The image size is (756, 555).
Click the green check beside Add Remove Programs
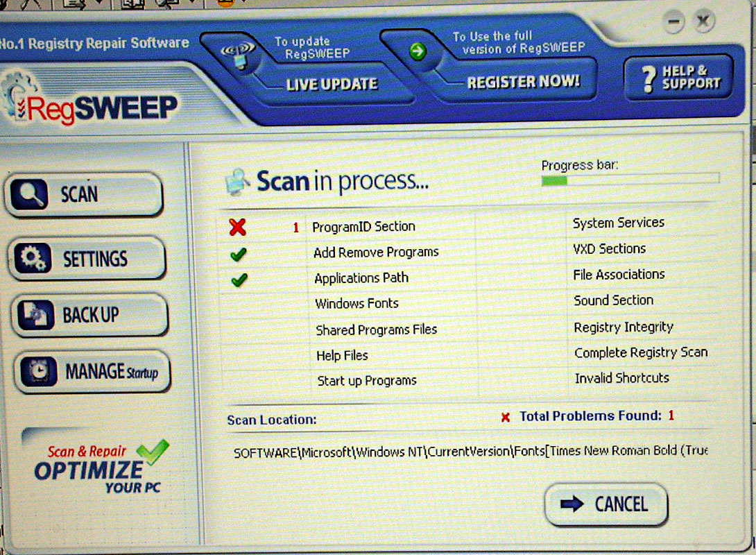[239, 254]
